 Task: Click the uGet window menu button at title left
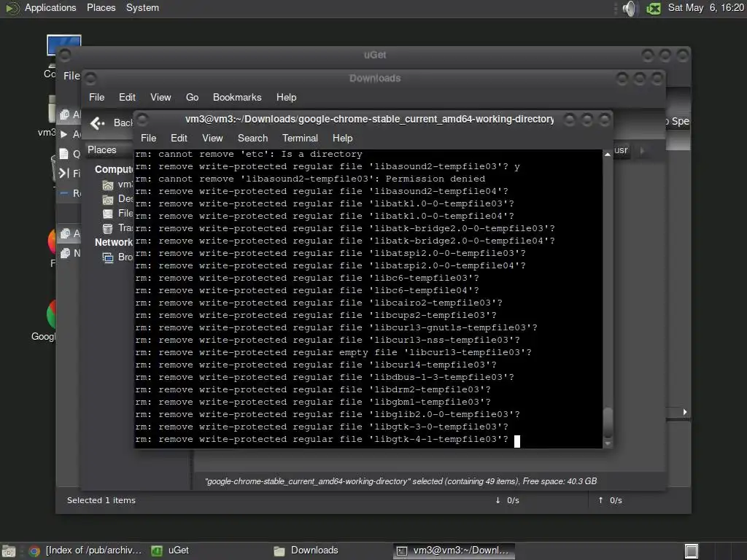click(x=65, y=55)
